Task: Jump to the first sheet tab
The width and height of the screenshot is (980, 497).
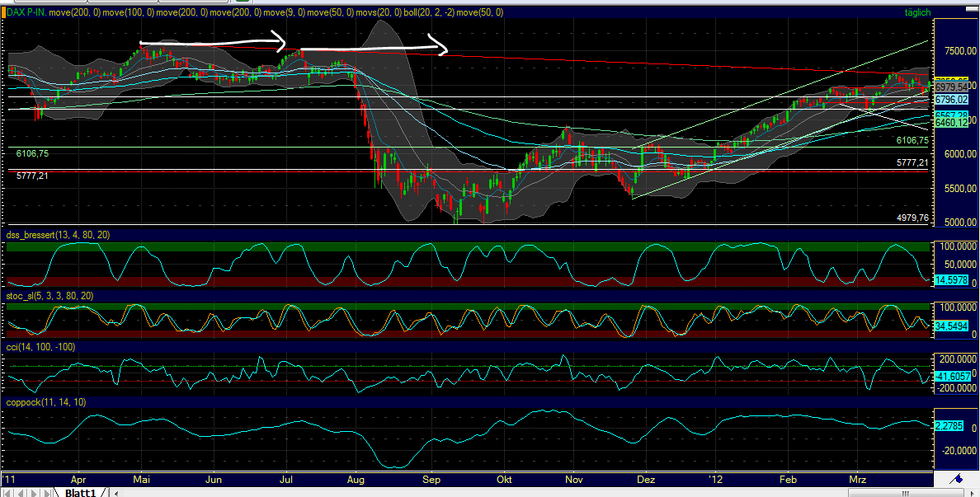Action: click(x=7, y=493)
